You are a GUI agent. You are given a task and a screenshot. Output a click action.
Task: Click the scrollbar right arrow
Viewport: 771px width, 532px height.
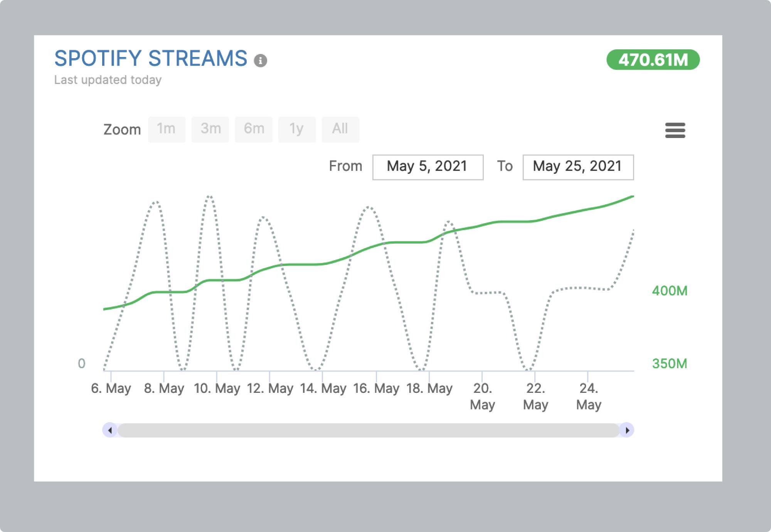point(627,430)
